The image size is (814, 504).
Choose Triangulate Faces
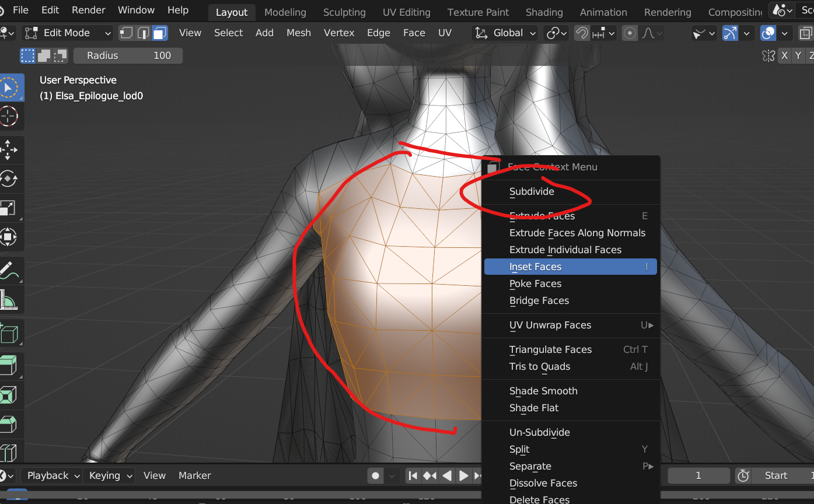tap(571, 349)
